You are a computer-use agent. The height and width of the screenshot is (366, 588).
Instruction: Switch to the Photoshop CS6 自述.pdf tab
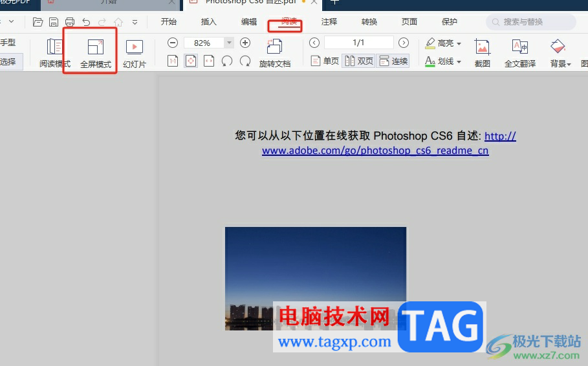tap(250, 3)
